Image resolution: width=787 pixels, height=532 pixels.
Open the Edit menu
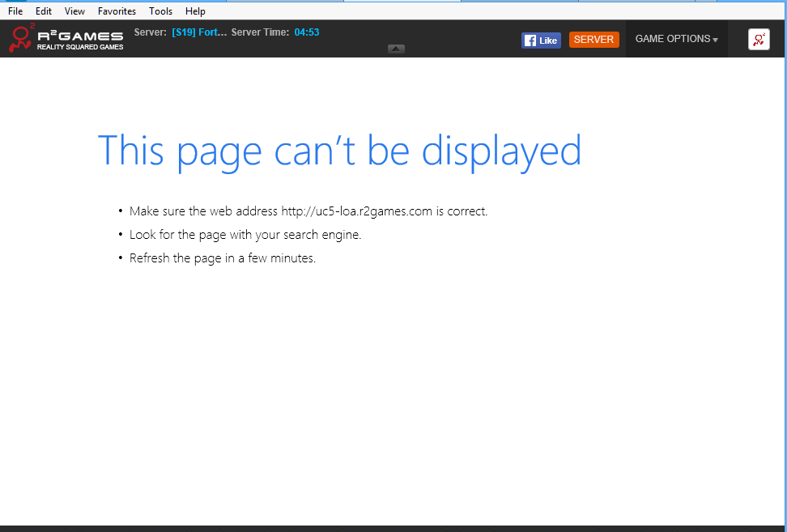[44, 11]
